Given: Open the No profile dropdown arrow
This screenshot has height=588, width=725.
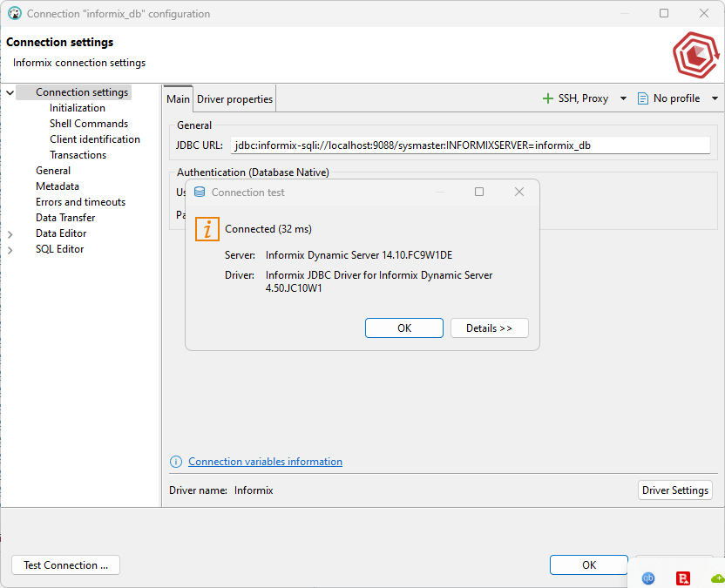Looking at the screenshot, I should pos(715,98).
